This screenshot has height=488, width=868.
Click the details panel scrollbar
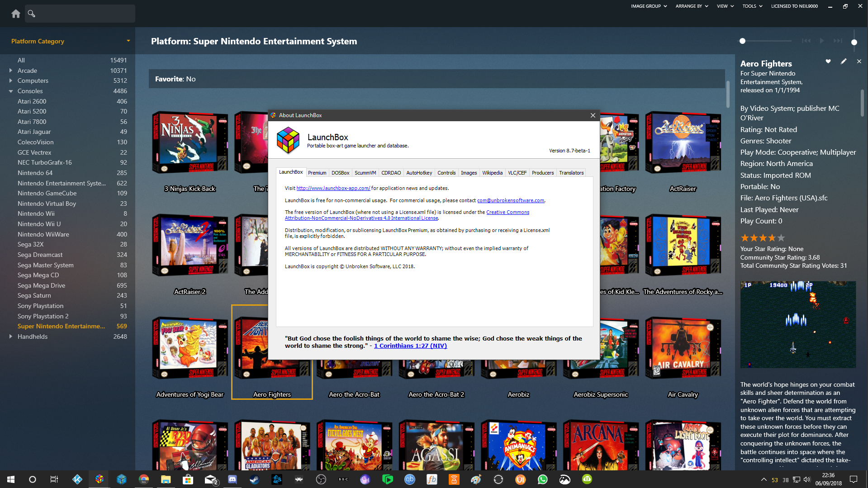click(x=863, y=103)
